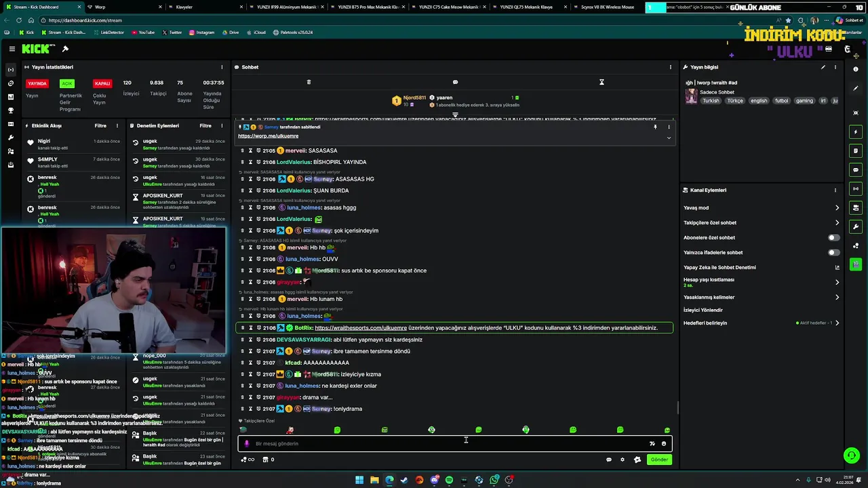Click the Windows Start button

click(359, 480)
